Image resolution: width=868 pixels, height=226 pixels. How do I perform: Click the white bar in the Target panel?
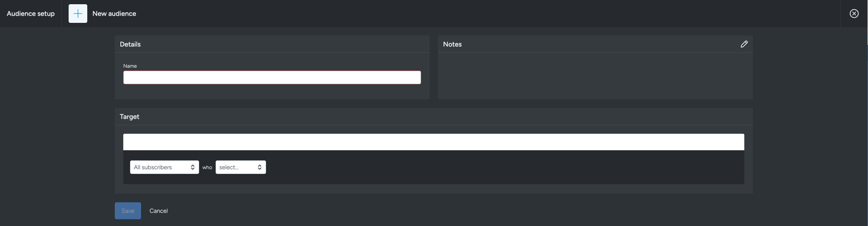point(433,142)
